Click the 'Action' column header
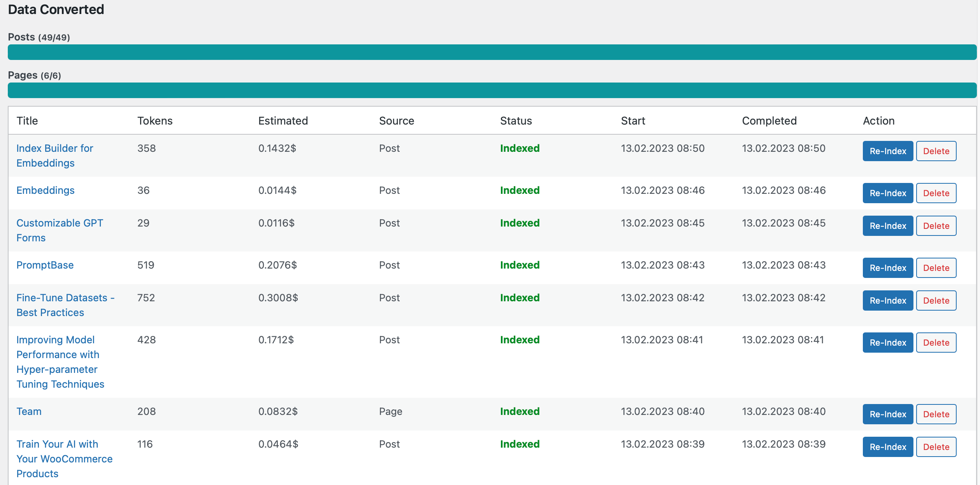Viewport: 980px width, 485px height. 879,121
